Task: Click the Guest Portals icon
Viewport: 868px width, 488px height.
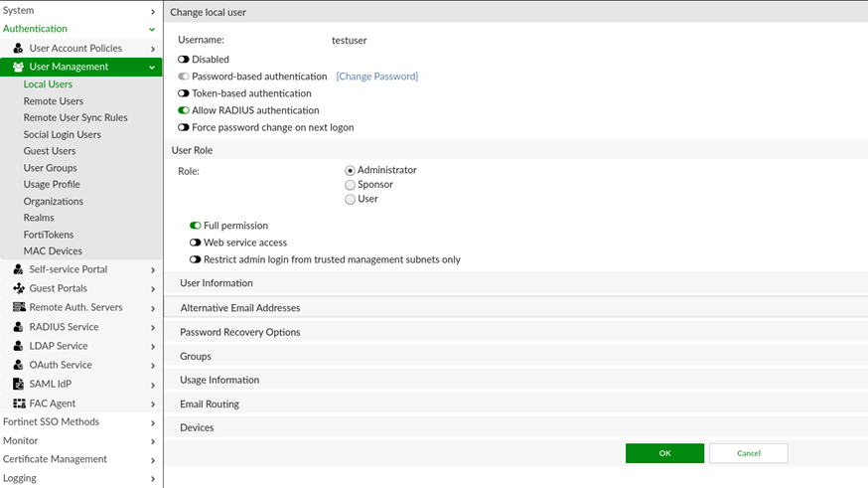Action: [18, 288]
